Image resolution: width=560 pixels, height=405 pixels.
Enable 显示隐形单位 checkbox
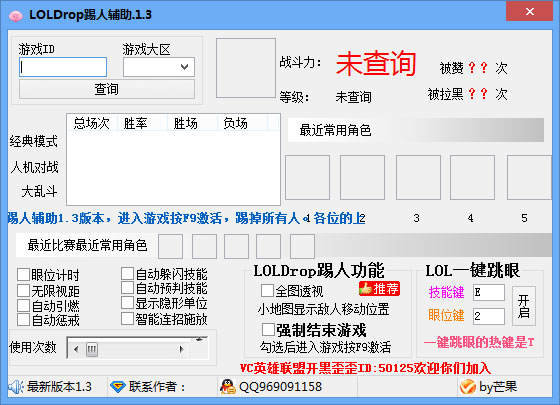pos(127,303)
